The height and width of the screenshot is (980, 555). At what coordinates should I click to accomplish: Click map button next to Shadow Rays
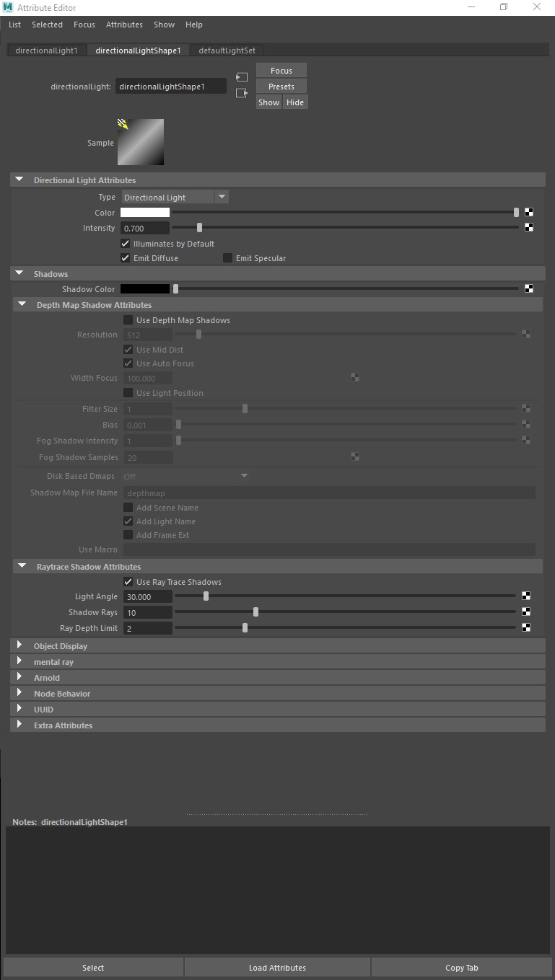[x=526, y=612]
